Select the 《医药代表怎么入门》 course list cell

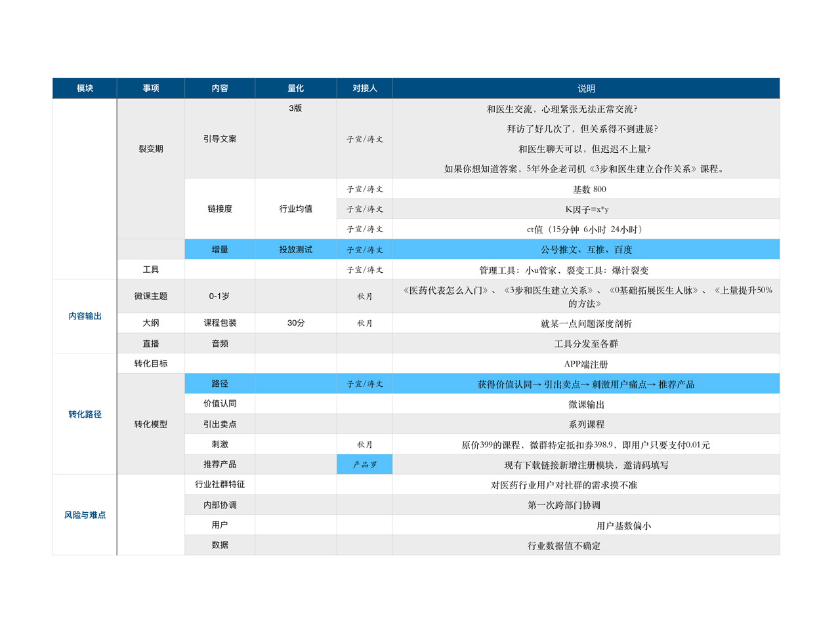click(586, 296)
